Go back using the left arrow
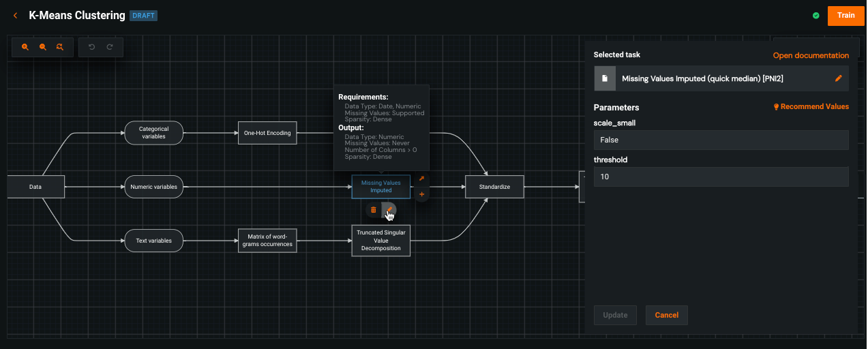Screen dimensions: 868x349 click(x=15, y=16)
